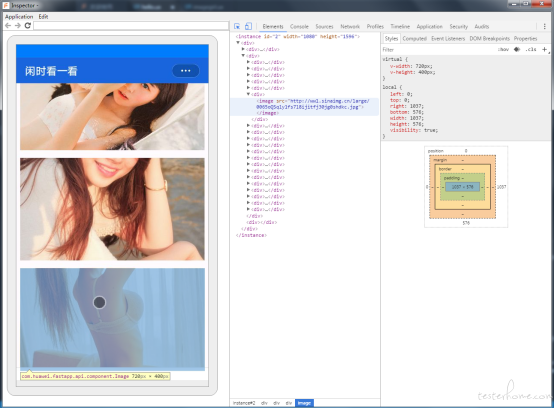Select the Styles sidebar tab
Image resolution: width=554 pixels, height=408 pixels.
pyautogui.click(x=391, y=39)
